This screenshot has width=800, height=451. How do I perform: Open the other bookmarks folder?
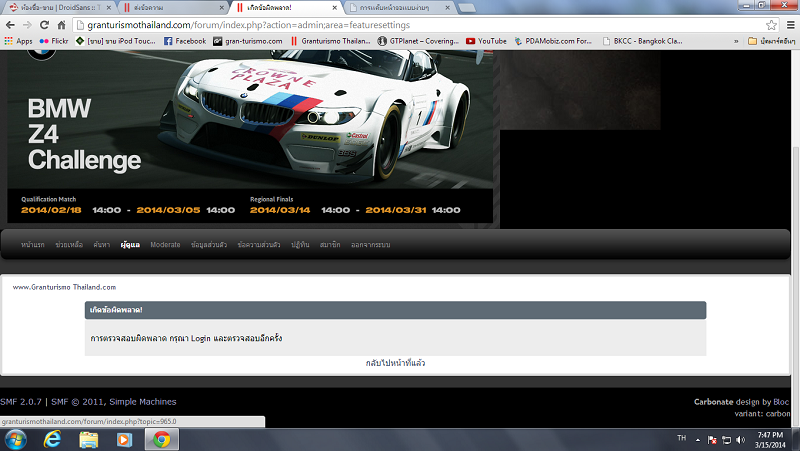(771, 41)
